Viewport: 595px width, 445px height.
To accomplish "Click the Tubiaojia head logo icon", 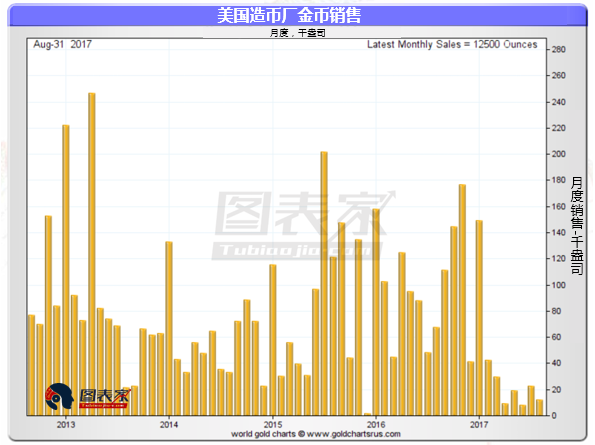I will [x=59, y=396].
